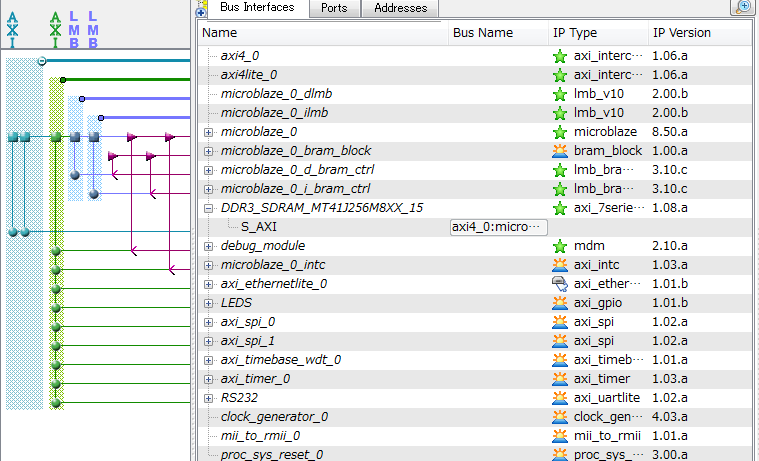
Task: Click the axi_gpio icon in the LEDS row
Action: [x=560, y=303]
